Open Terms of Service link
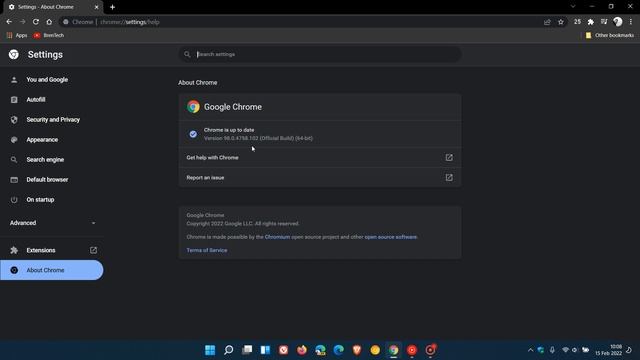Image resolution: width=640 pixels, height=360 pixels. pos(207,250)
